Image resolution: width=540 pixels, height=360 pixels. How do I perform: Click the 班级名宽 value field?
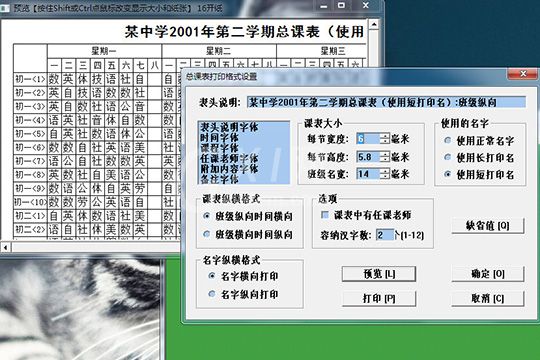(368, 174)
